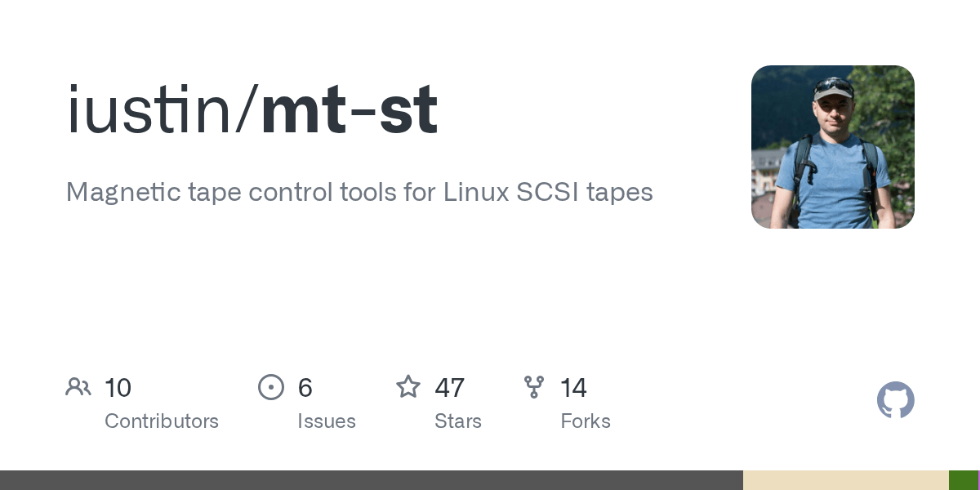Click the dark gray language bar segment
980x490 pixels.
pyautogui.click(x=372, y=480)
